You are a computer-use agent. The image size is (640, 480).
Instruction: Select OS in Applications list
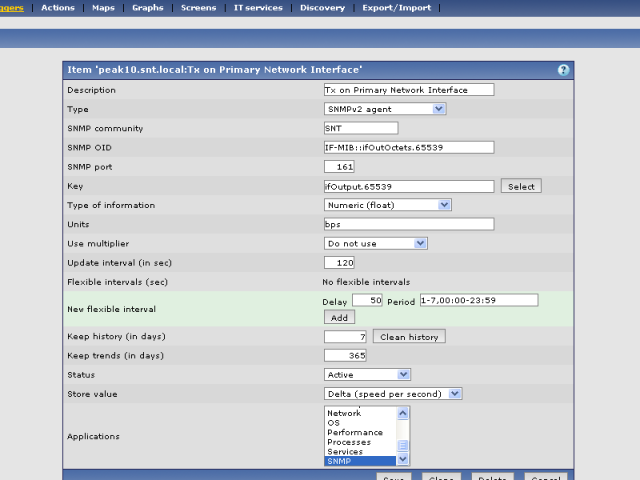click(x=361, y=423)
